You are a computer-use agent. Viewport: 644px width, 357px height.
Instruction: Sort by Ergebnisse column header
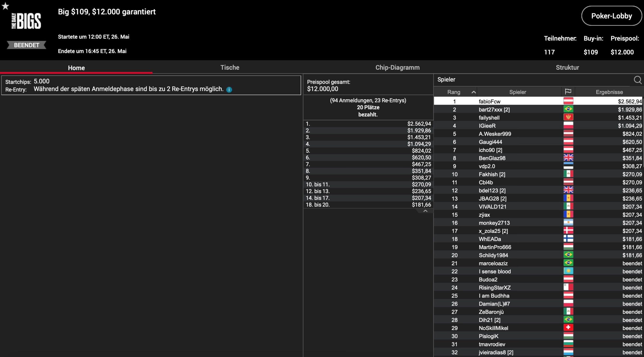tap(609, 92)
